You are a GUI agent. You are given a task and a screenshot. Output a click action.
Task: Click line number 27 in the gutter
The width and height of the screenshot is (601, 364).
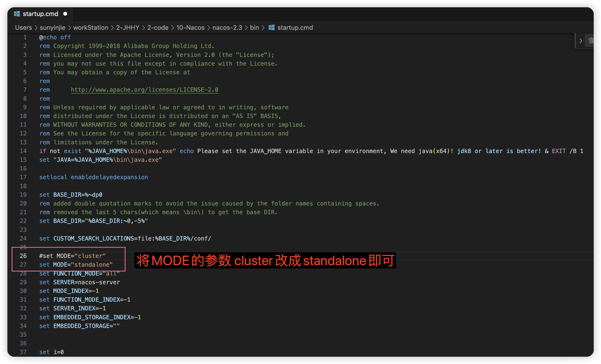click(x=23, y=265)
